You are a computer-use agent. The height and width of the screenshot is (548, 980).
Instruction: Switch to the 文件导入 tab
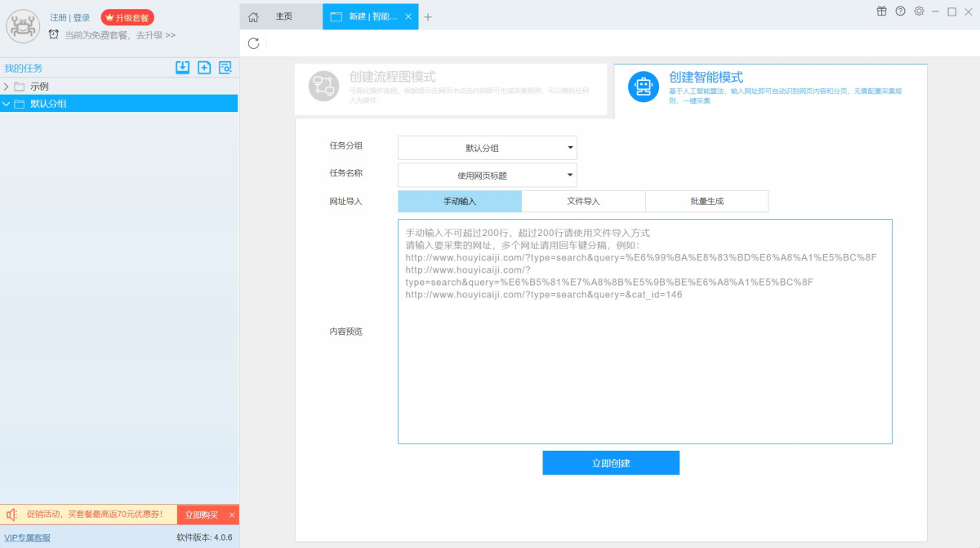tap(583, 201)
